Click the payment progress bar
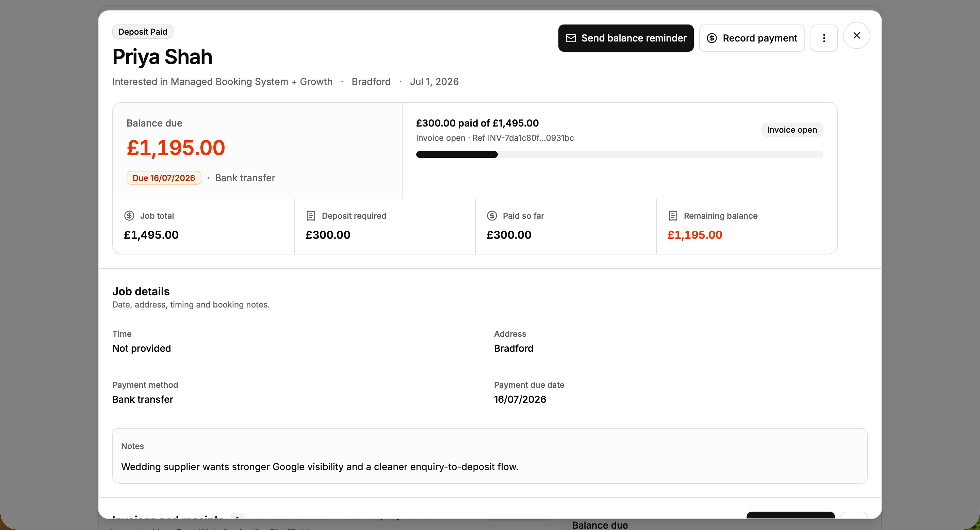This screenshot has height=530, width=980. point(619,154)
